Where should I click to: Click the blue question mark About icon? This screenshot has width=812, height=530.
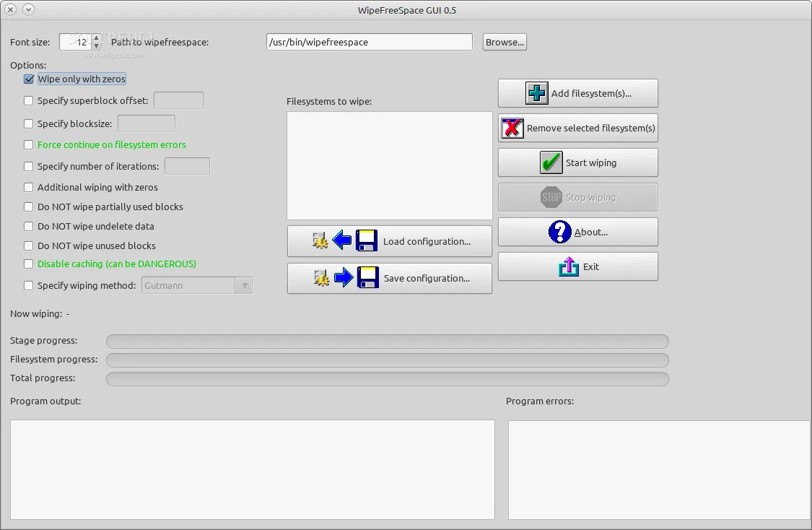pos(560,232)
